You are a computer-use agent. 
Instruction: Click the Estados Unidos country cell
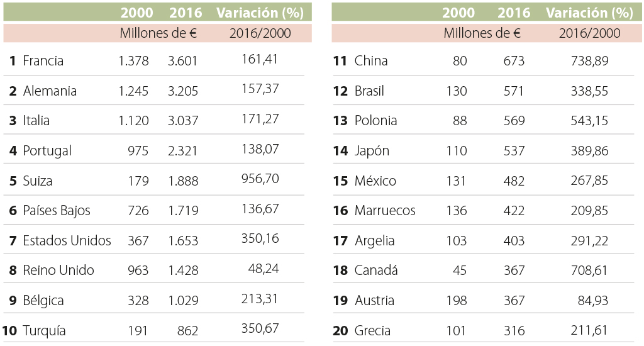pyautogui.click(x=67, y=240)
